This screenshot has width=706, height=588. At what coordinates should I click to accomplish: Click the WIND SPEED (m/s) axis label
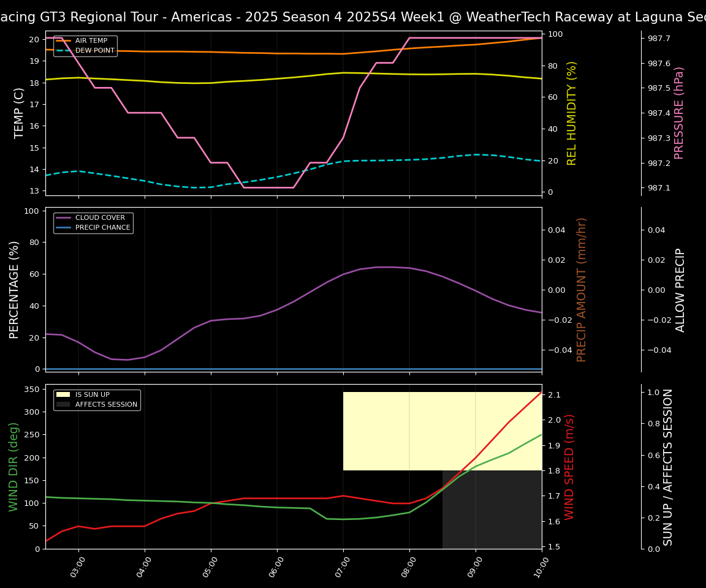[570, 467]
